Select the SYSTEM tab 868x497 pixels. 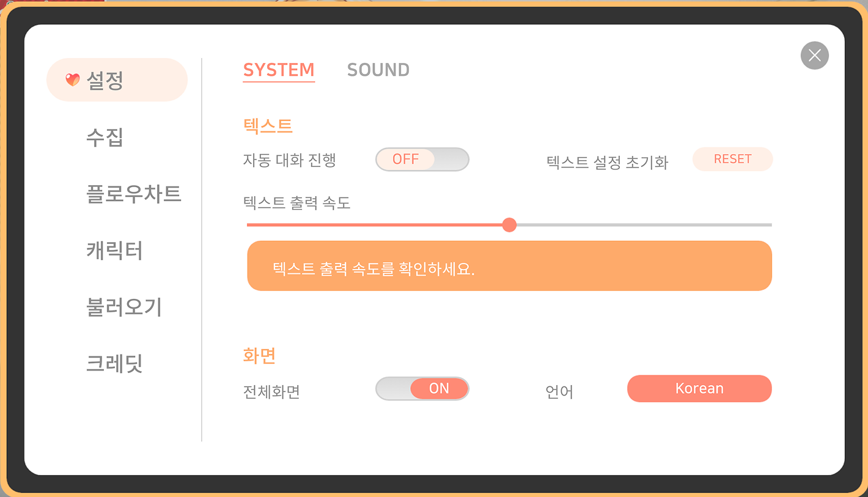279,70
